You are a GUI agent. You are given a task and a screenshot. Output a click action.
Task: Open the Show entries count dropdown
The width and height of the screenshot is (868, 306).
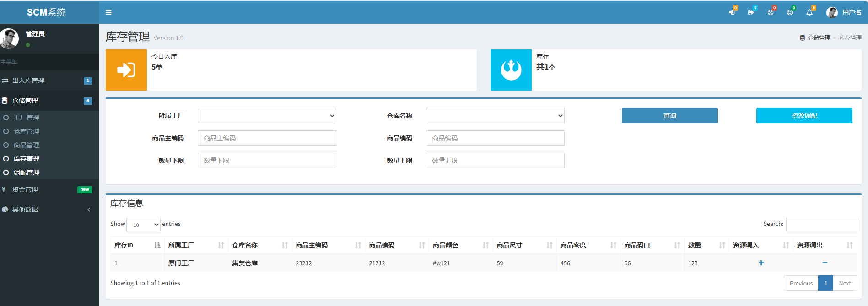tap(143, 225)
